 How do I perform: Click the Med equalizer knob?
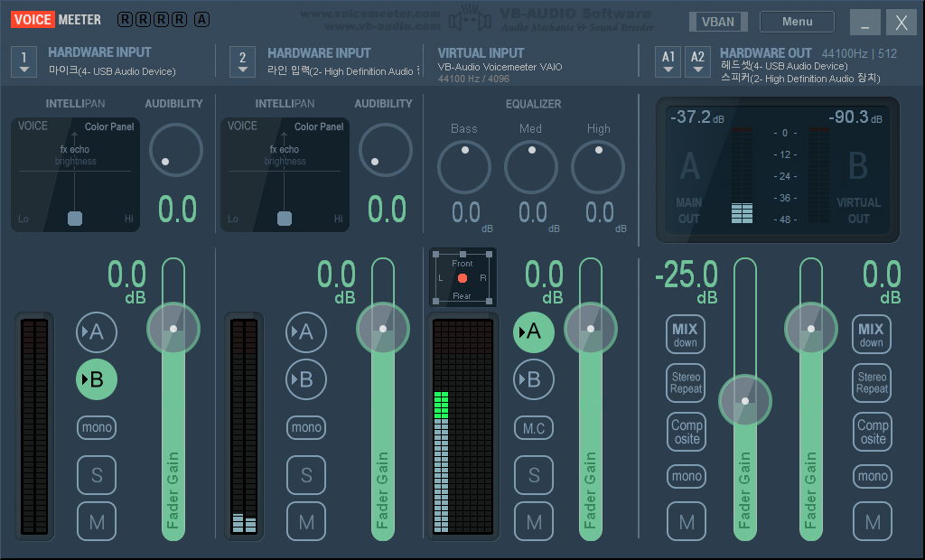pyautogui.click(x=531, y=167)
